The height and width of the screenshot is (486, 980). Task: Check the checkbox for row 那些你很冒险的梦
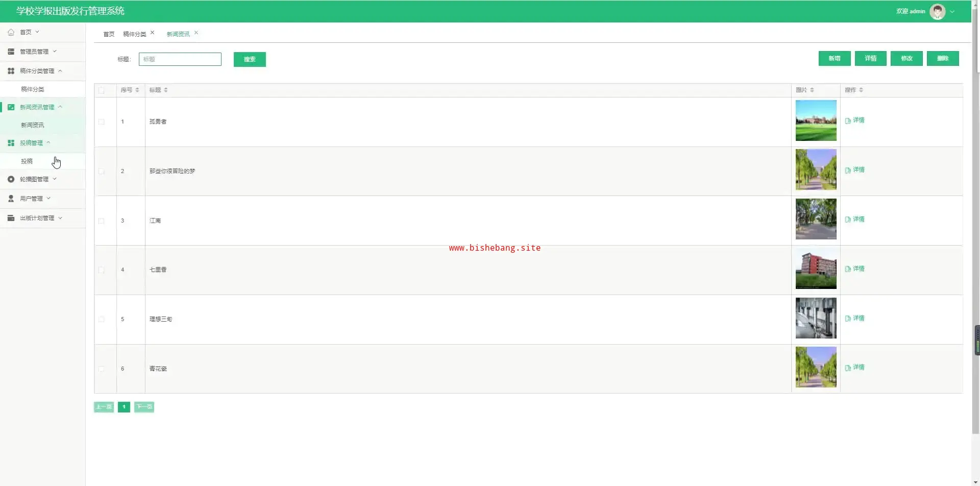pyautogui.click(x=101, y=172)
